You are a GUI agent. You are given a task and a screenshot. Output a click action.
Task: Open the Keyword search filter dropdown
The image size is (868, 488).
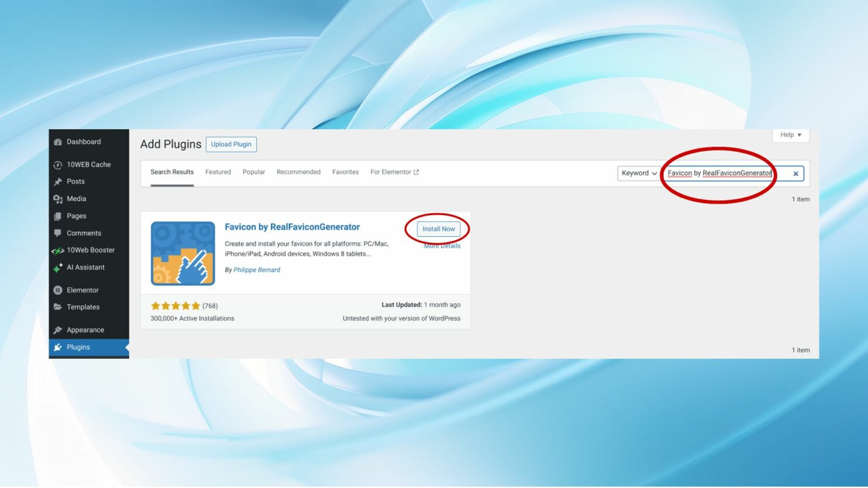click(639, 173)
